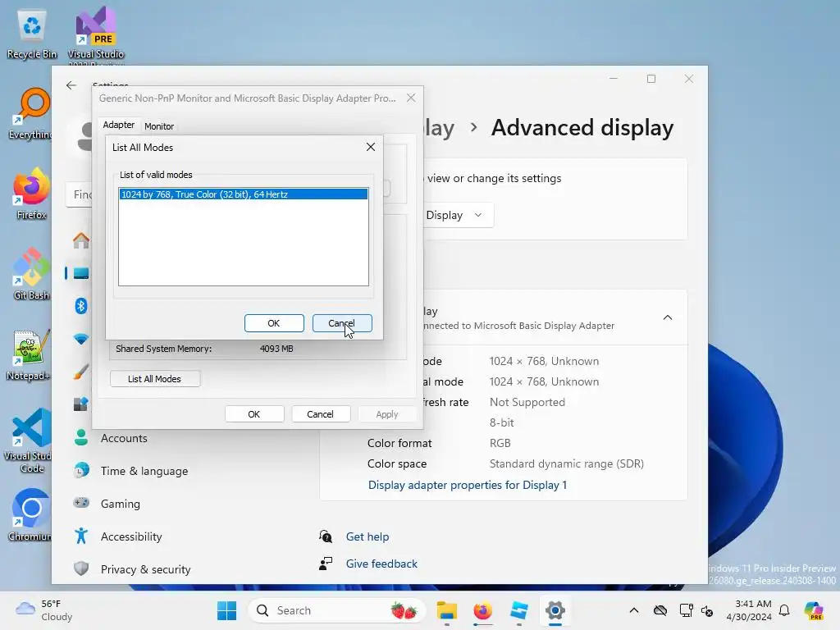
Task: Switch to the Monitor tab
Action: point(159,126)
